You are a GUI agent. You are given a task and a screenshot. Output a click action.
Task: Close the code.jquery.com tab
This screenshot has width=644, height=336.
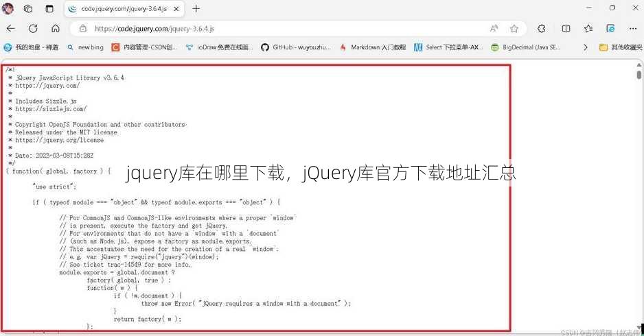point(176,9)
